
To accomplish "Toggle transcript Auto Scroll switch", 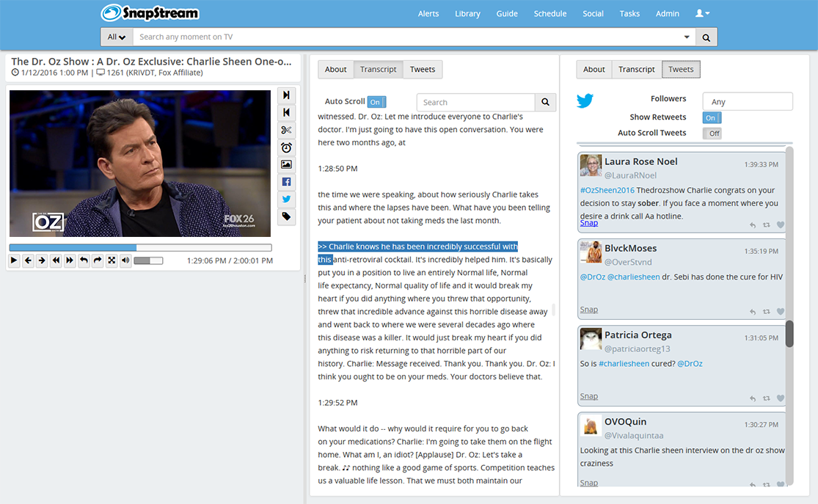I will tap(376, 102).
